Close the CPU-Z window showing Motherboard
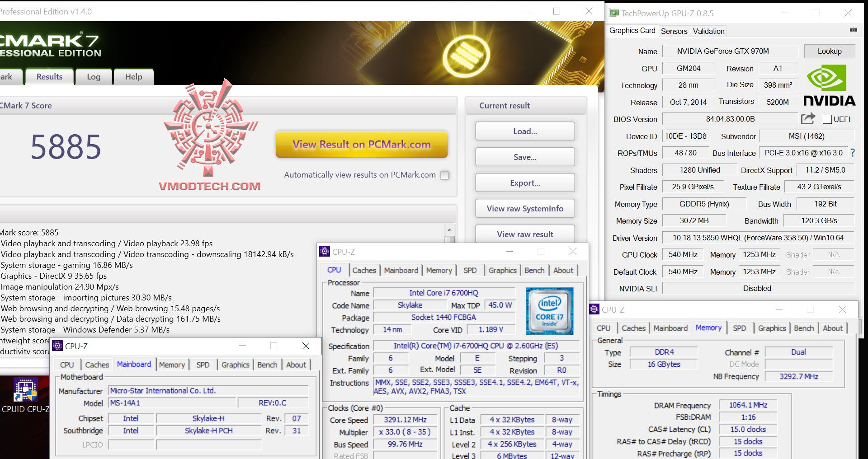 click(x=306, y=346)
